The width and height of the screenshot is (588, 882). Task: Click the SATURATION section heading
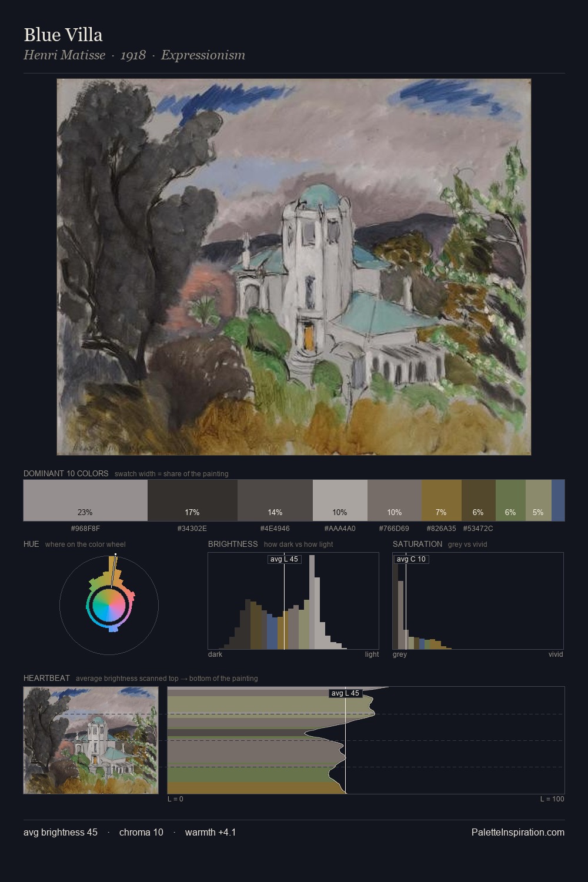coord(417,544)
